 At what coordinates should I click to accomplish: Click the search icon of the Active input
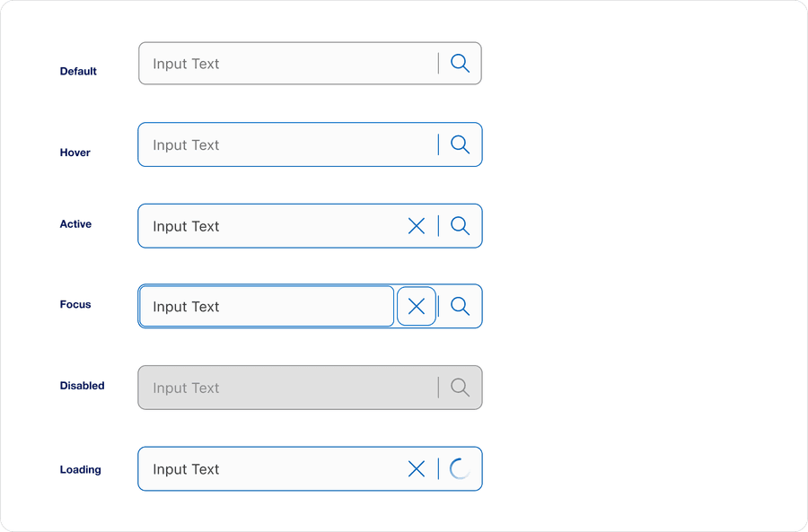tap(461, 225)
